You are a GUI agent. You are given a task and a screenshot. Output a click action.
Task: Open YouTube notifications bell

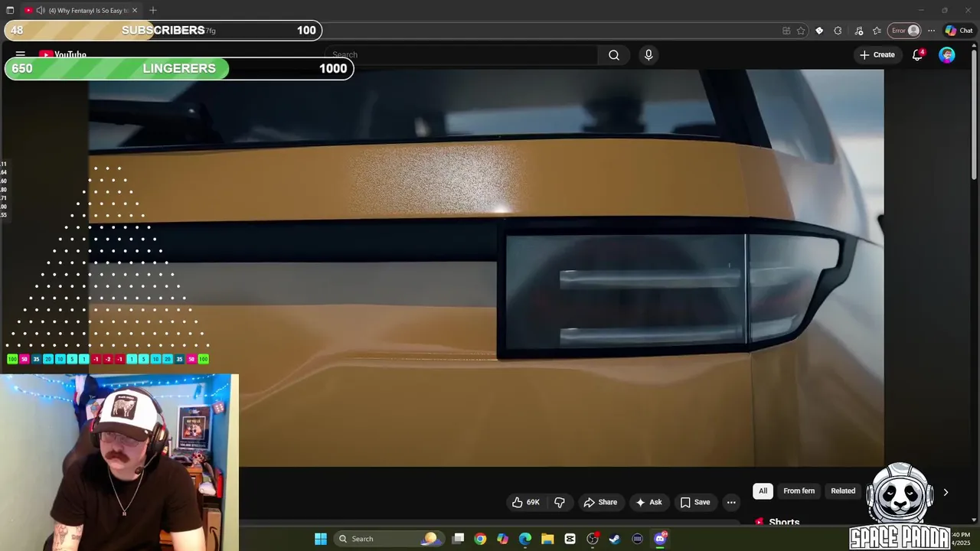[x=917, y=55]
